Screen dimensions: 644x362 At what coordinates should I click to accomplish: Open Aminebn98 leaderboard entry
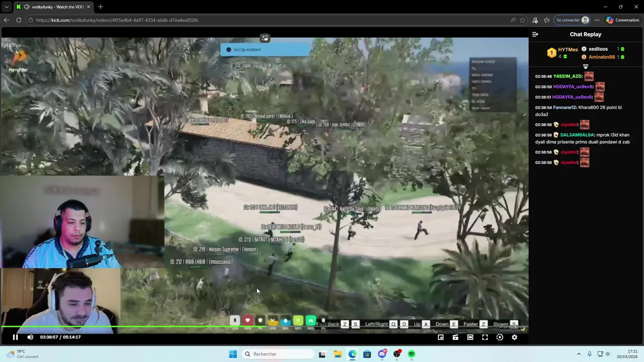click(x=602, y=57)
